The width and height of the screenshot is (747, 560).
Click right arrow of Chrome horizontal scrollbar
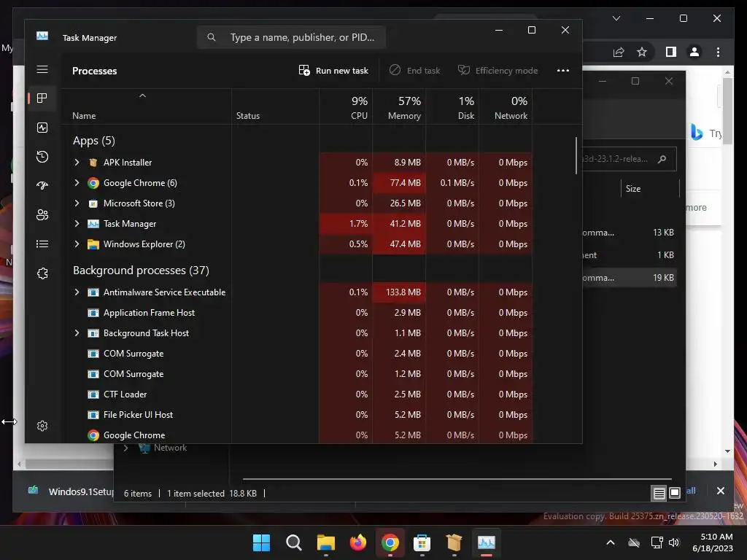point(715,464)
